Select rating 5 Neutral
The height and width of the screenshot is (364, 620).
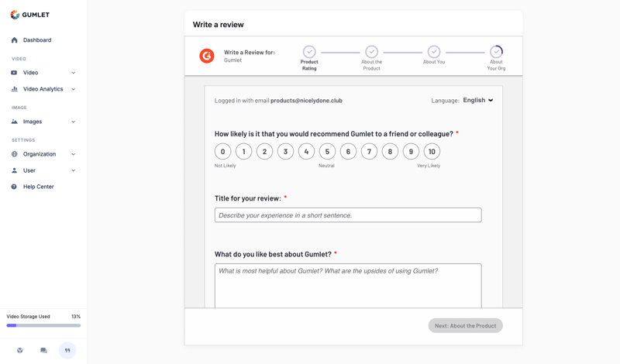click(x=327, y=151)
